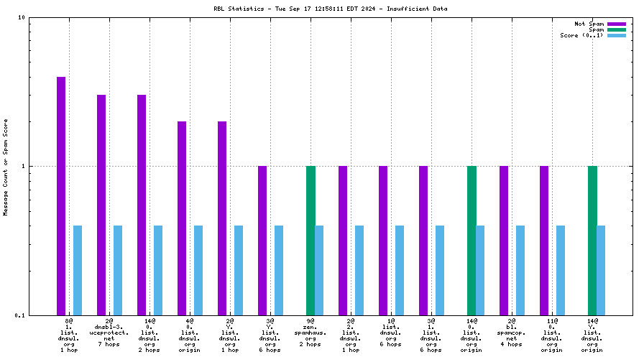Select the green bar for zen.spamhaus.org
Screen dimensions: 644x362
click(x=310, y=240)
